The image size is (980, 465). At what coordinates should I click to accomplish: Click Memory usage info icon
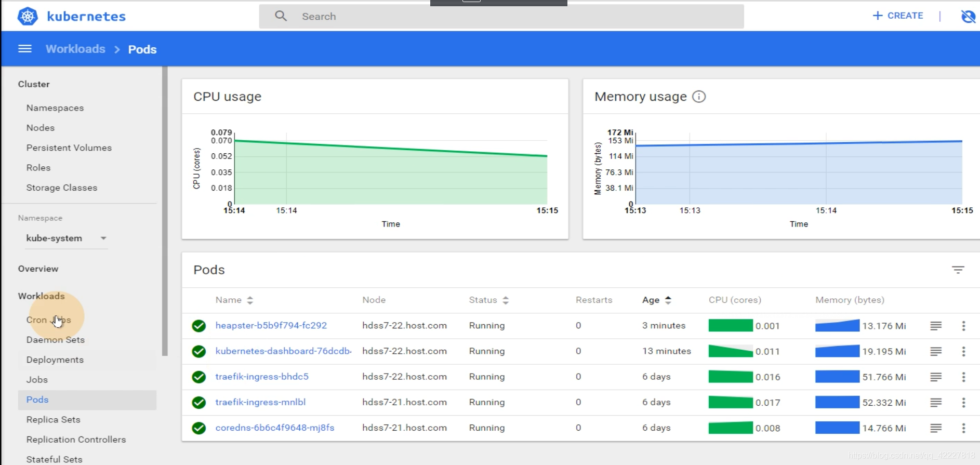click(699, 97)
